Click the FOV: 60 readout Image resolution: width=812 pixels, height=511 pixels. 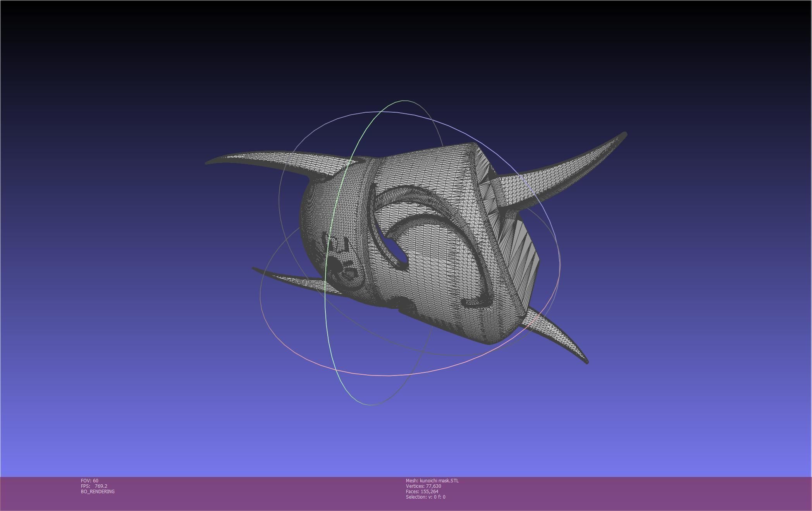click(89, 481)
